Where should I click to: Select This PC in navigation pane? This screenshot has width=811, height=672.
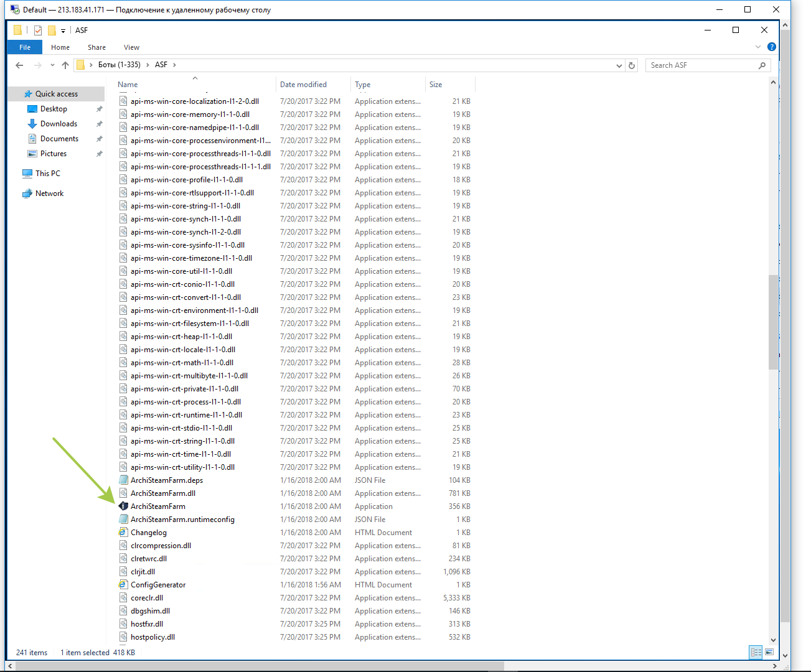pyautogui.click(x=47, y=174)
